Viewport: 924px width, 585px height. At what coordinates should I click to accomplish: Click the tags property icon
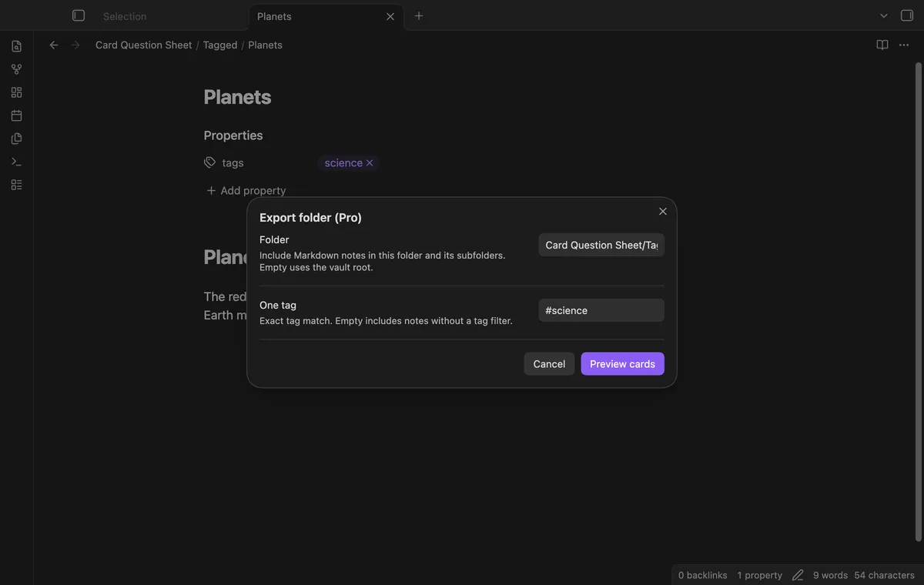pyautogui.click(x=209, y=162)
